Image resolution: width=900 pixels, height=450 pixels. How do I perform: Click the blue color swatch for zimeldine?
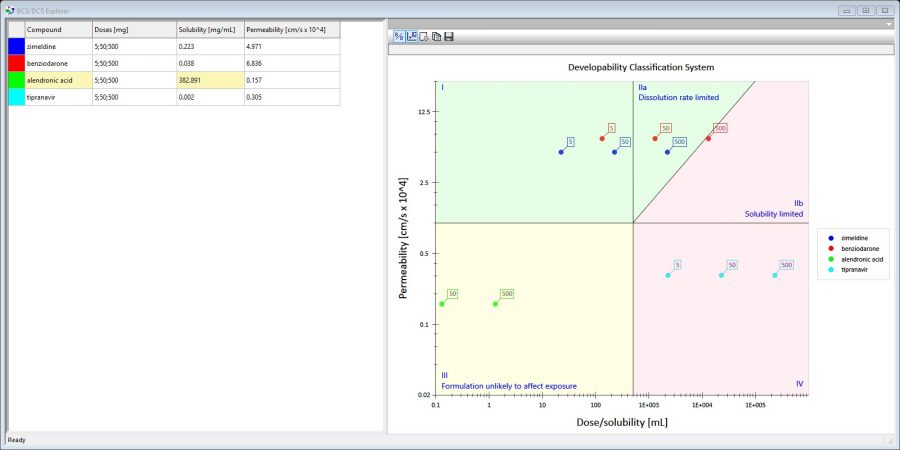pyautogui.click(x=16, y=46)
